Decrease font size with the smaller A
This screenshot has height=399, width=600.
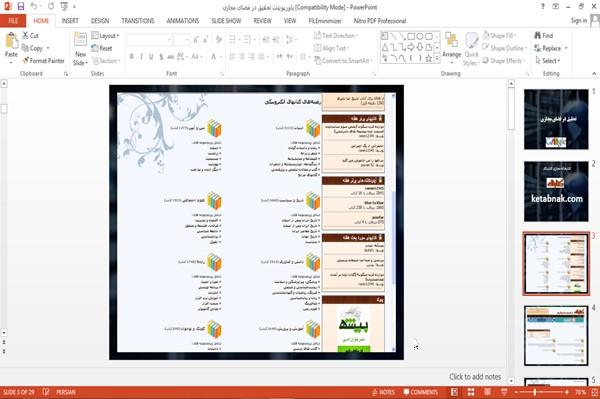[205, 40]
